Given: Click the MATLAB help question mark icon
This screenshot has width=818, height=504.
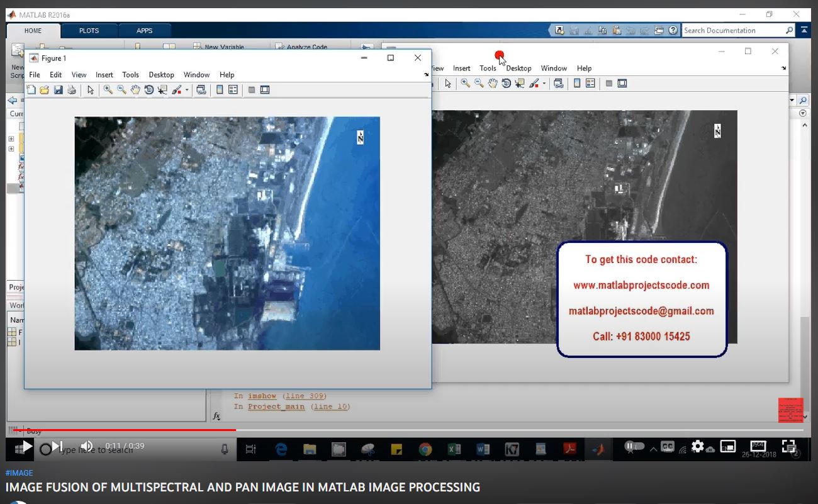Looking at the screenshot, I should coord(673,30).
